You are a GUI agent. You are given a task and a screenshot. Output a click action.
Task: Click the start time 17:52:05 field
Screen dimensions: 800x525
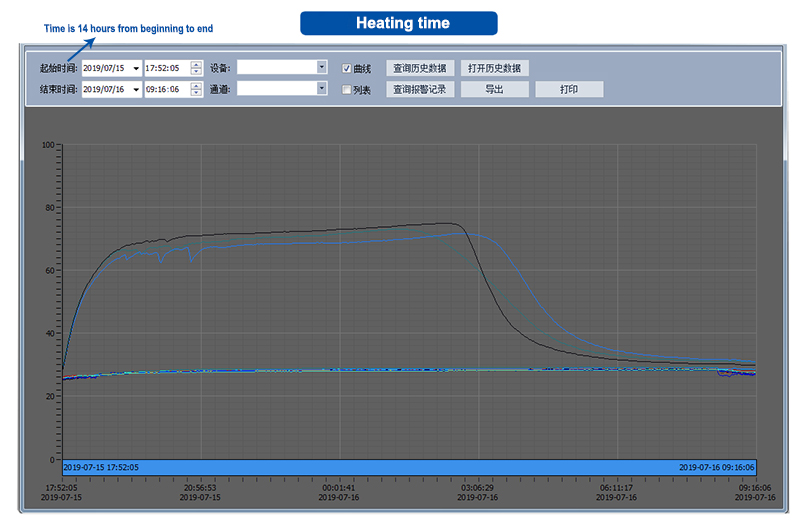[165, 68]
